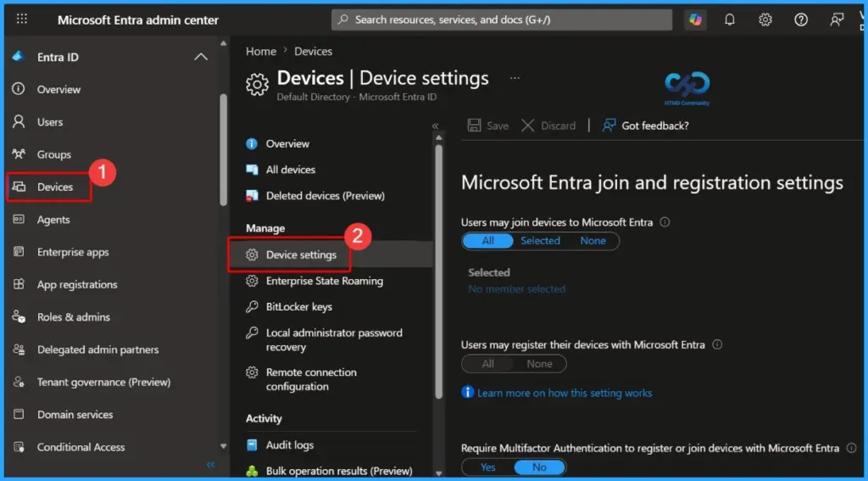Click sidebar scroll down arrow
Image resolution: width=868 pixels, height=481 pixels.
pos(223,446)
